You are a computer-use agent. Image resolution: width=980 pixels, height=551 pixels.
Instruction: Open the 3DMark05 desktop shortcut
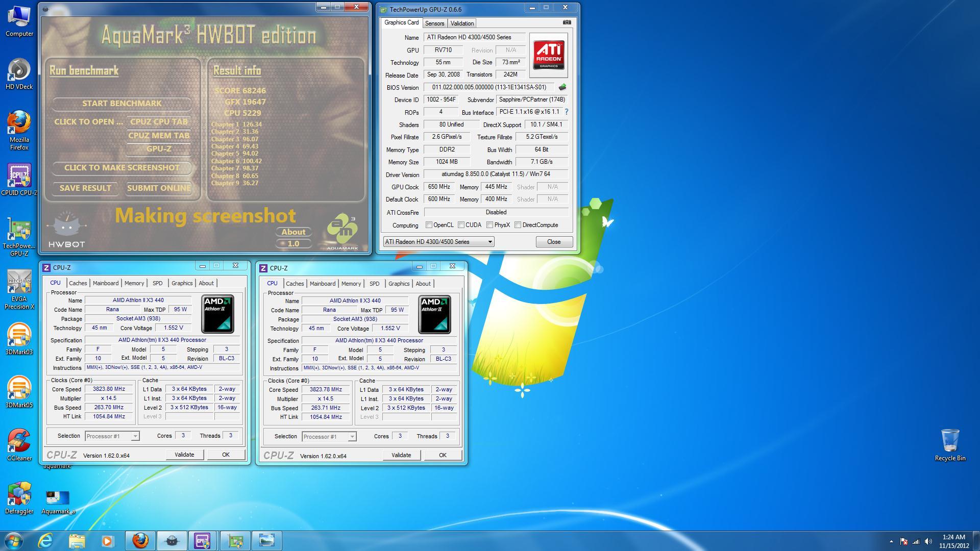coord(19,393)
